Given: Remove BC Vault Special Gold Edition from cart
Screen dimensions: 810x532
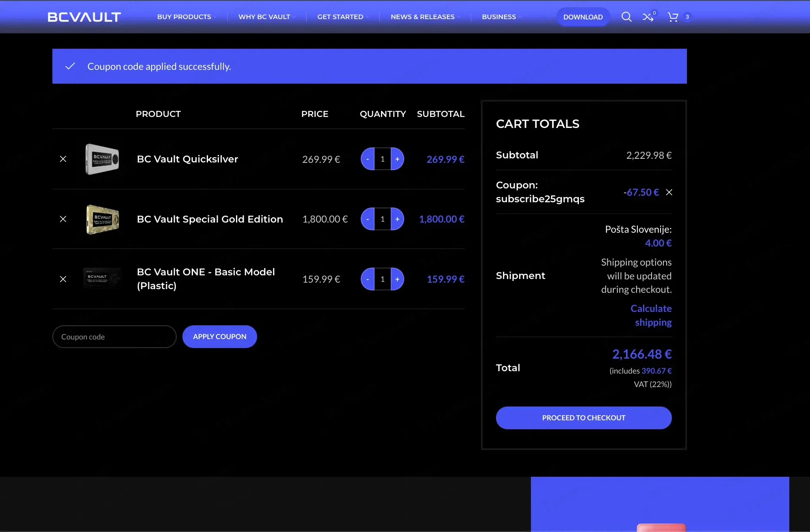Looking at the screenshot, I should pos(63,219).
